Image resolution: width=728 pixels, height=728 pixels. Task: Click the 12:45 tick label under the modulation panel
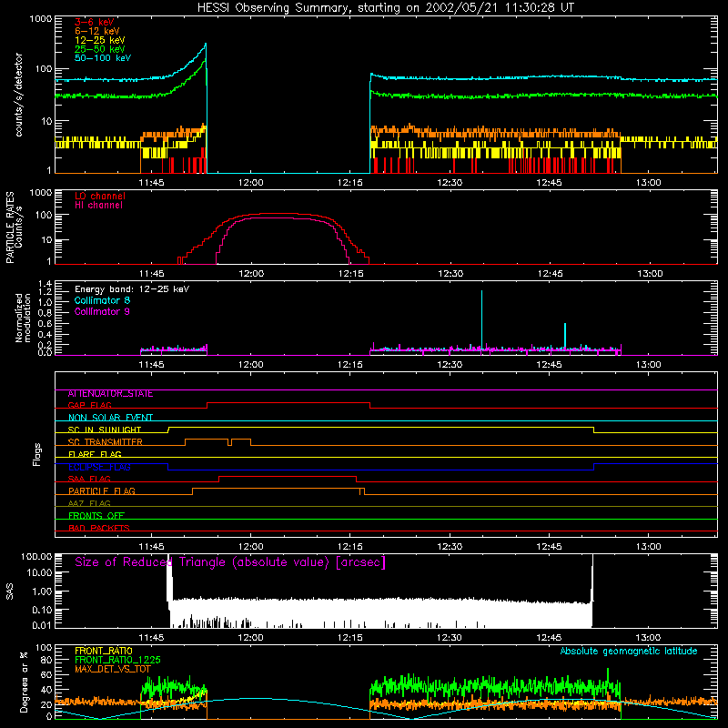pyautogui.click(x=549, y=365)
